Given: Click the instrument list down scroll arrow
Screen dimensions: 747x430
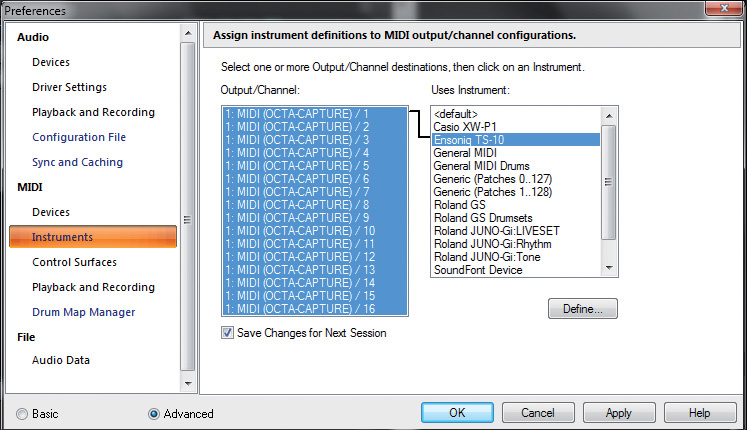Looking at the screenshot, I should (x=609, y=268).
